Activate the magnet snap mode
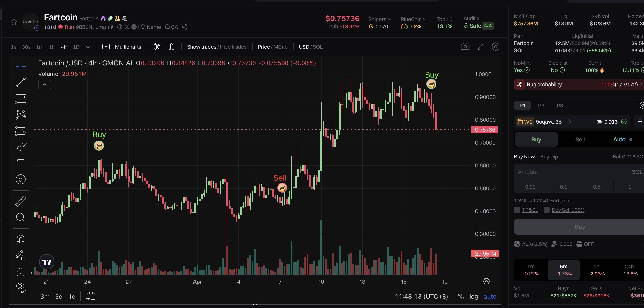Viewport: 644px width, 308px height. [x=20, y=239]
